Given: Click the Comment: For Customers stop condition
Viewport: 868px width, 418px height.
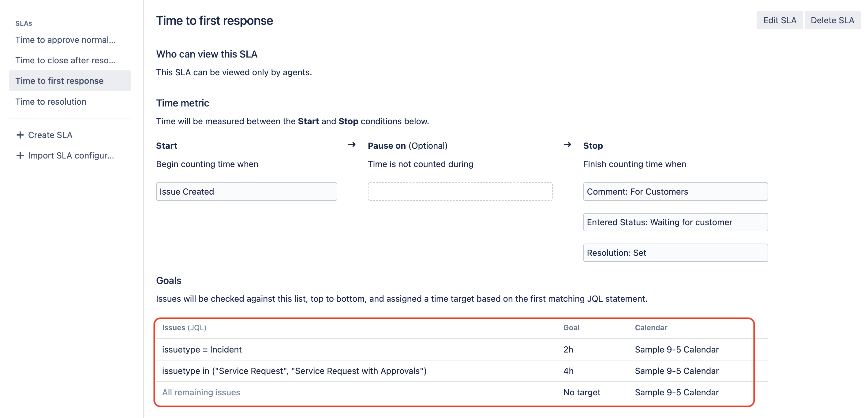Looking at the screenshot, I should pos(675,192).
